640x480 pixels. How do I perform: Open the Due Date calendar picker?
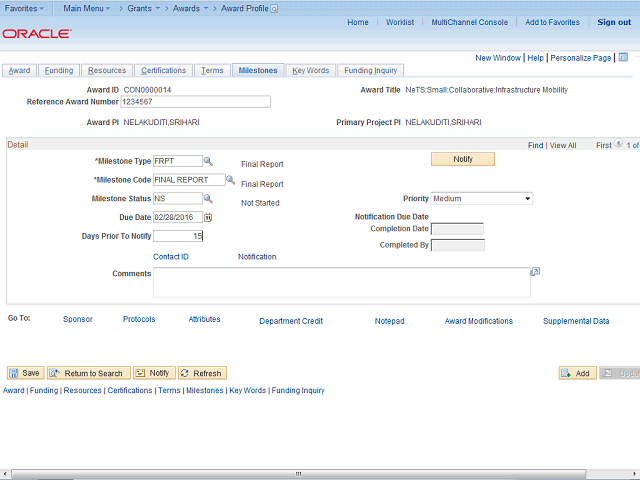coord(208,218)
